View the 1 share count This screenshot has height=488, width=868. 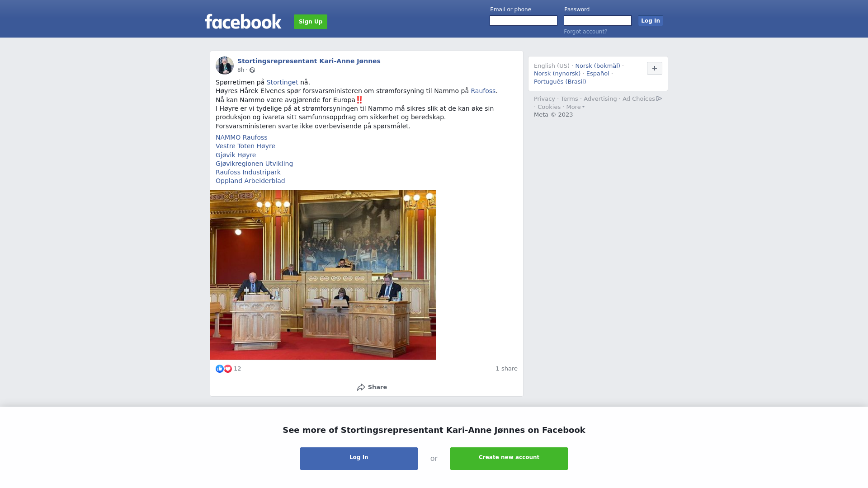pyautogui.click(x=506, y=369)
